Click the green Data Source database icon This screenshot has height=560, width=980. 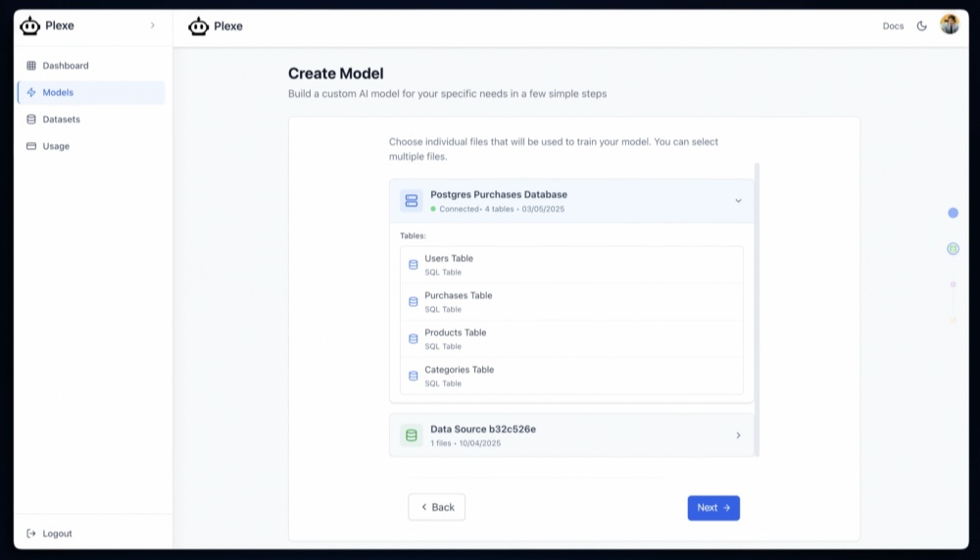coord(412,435)
